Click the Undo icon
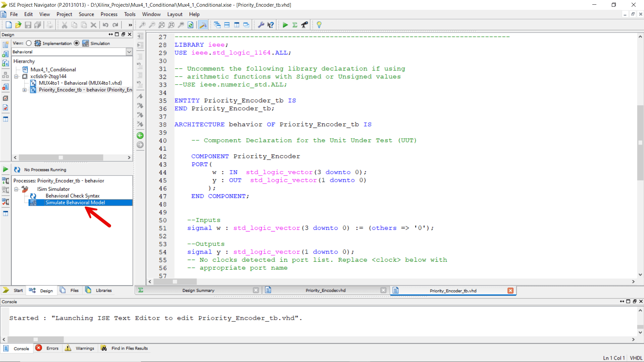Image resolution: width=644 pixels, height=362 pixels. [x=105, y=25]
